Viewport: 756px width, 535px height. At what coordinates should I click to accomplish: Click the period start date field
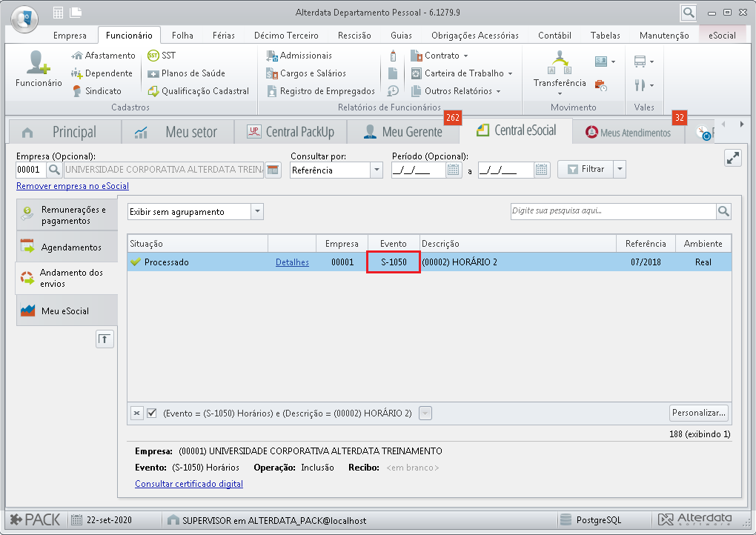click(x=419, y=170)
